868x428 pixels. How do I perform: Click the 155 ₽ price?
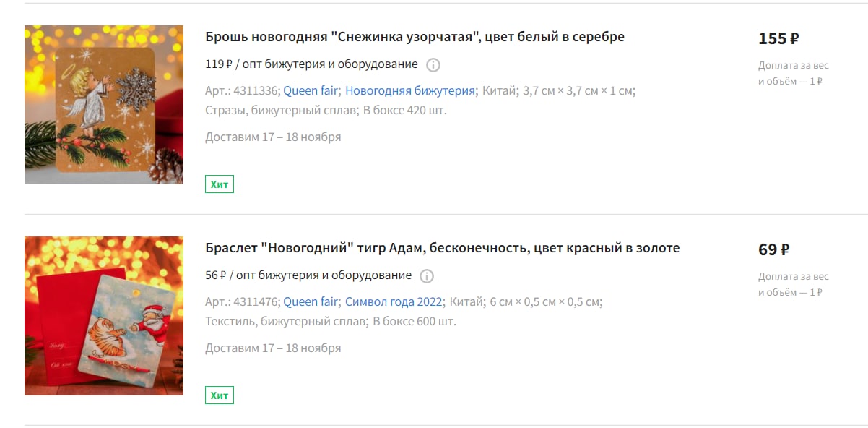point(778,39)
